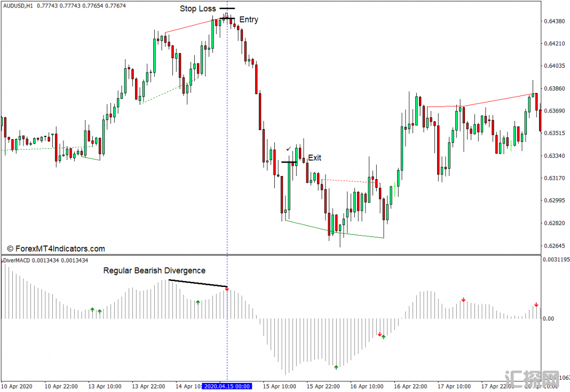Click the small red marker beside the DiverMACD label

click(x=2, y=260)
